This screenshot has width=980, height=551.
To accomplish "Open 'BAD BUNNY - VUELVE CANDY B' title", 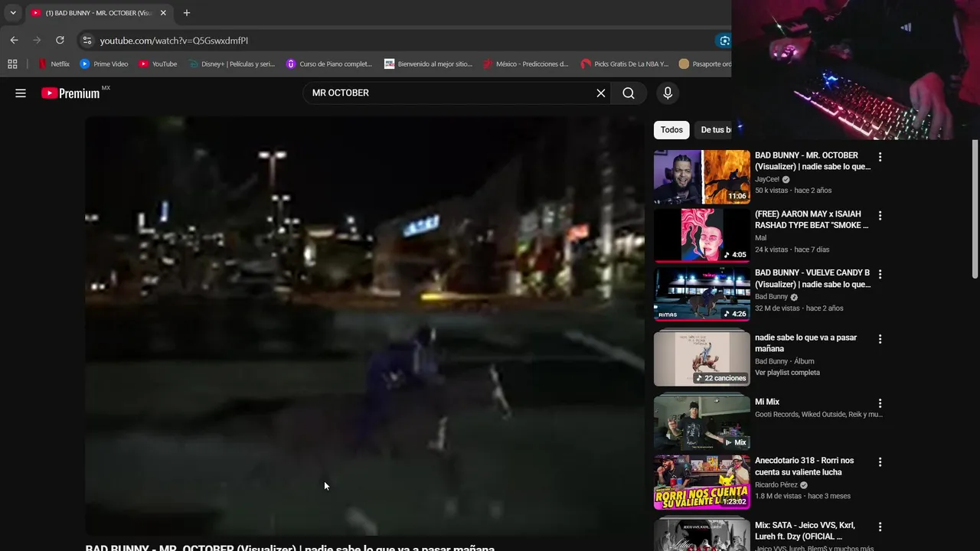I will click(x=812, y=279).
